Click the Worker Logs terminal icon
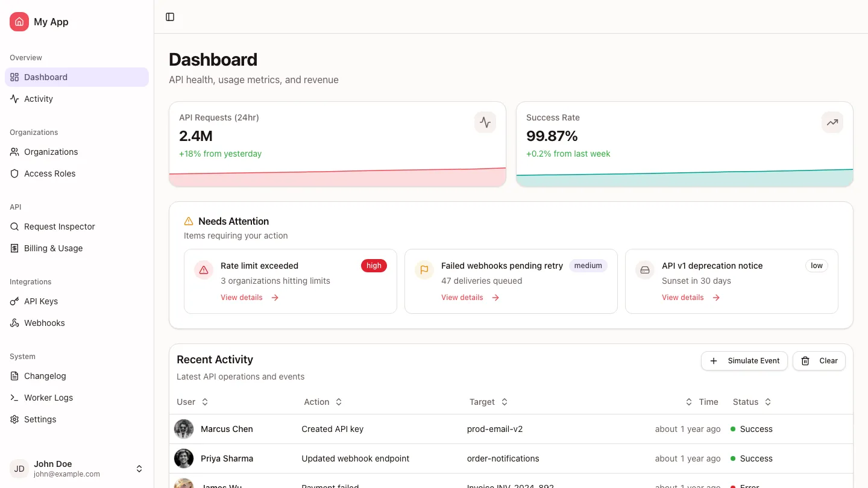The width and height of the screenshot is (868, 488). point(14,398)
